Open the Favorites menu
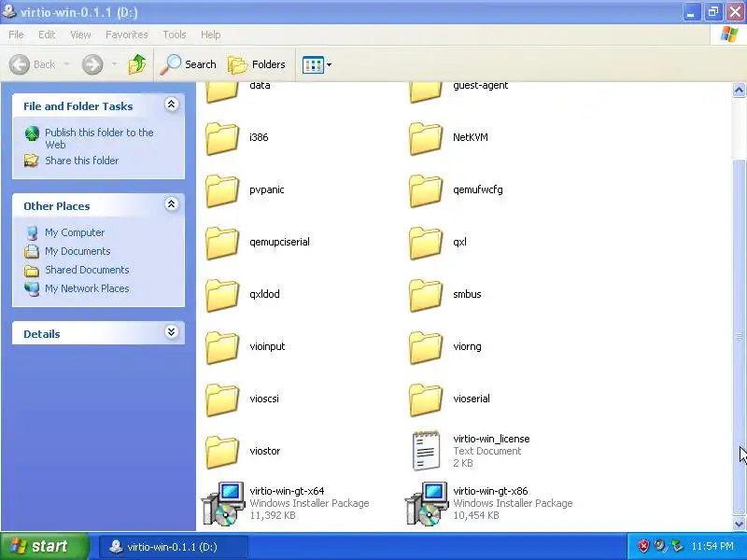Screen dimensions: 747x560 (127, 35)
